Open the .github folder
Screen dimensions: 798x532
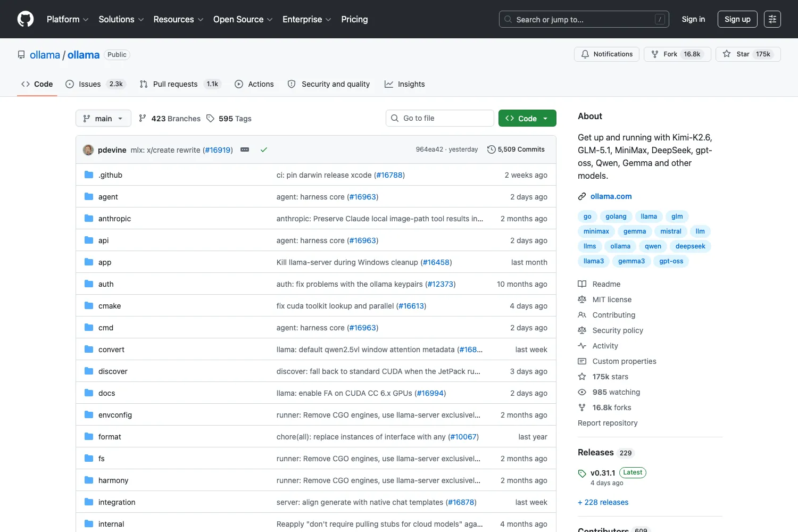(x=110, y=175)
